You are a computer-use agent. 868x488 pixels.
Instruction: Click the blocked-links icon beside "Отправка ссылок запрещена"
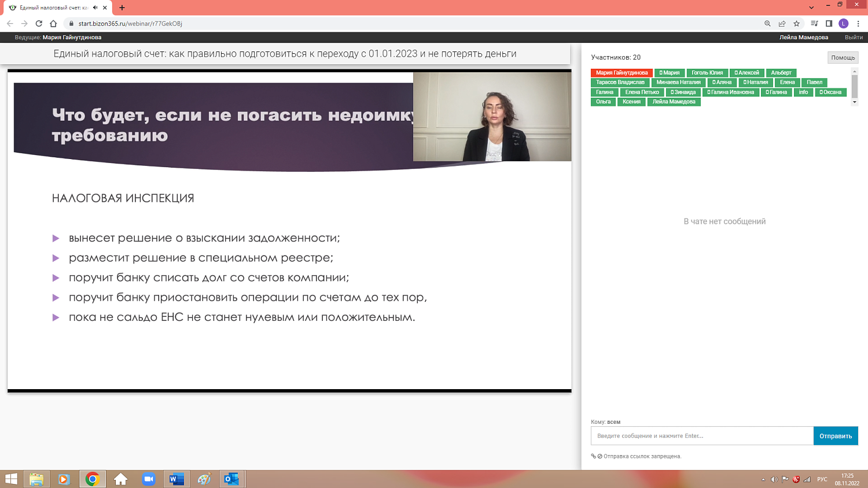[601, 457]
